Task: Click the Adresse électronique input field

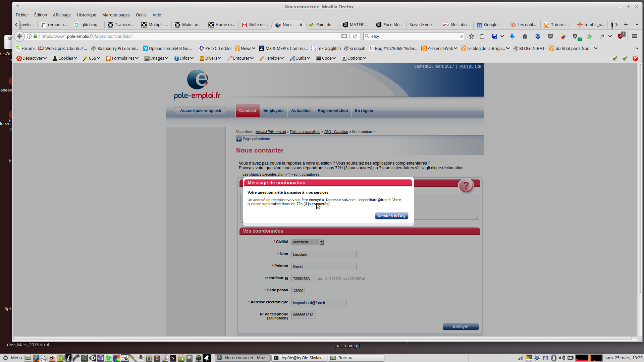Action: click(x=318, y=303)
